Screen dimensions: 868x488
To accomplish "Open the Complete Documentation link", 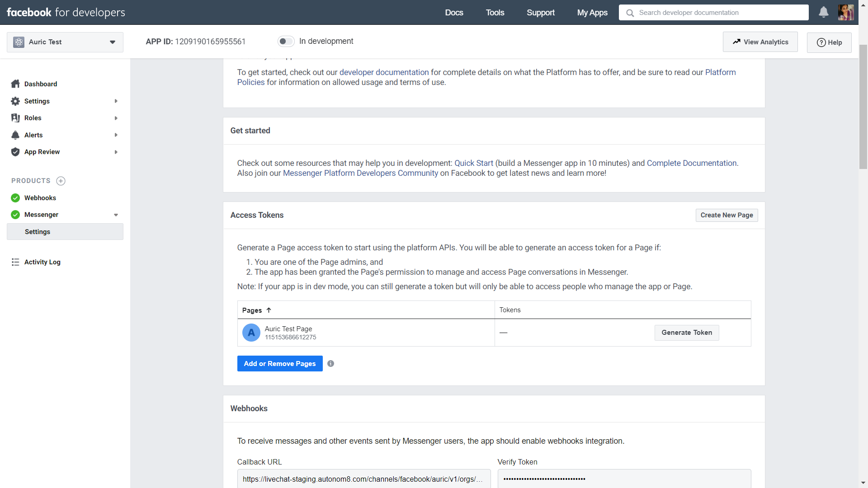I will [691, 163].
